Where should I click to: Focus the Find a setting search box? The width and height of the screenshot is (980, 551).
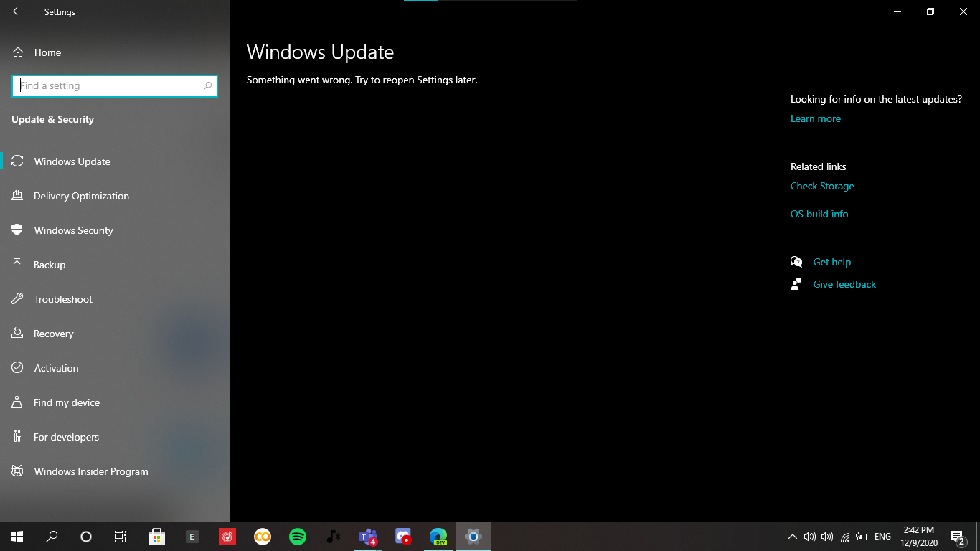(x=115, y=85)
